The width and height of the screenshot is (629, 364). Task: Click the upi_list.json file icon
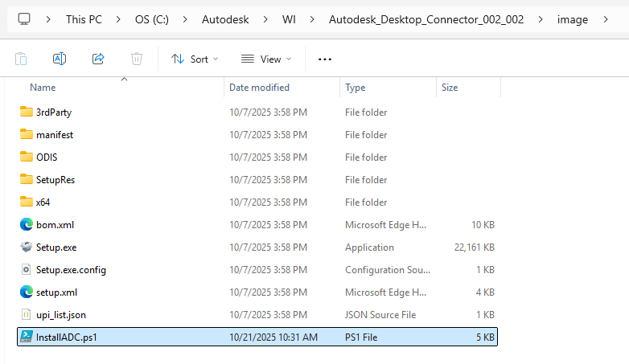click(x=27, y=315)
